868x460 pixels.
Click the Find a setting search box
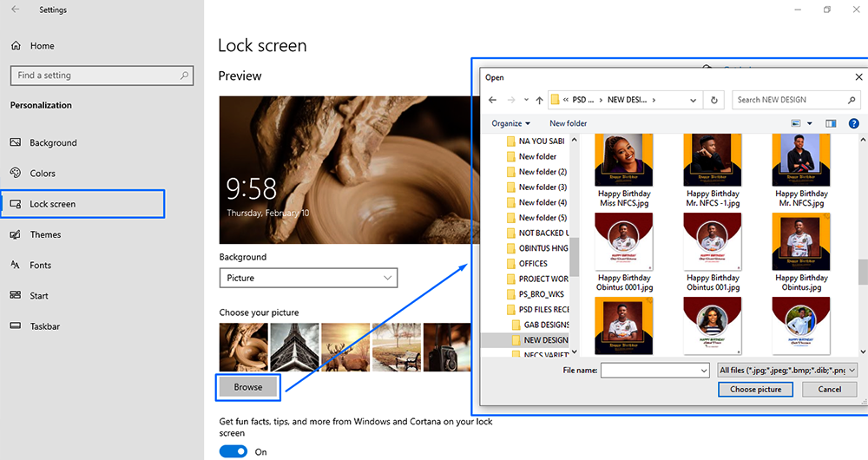(102, 76)
